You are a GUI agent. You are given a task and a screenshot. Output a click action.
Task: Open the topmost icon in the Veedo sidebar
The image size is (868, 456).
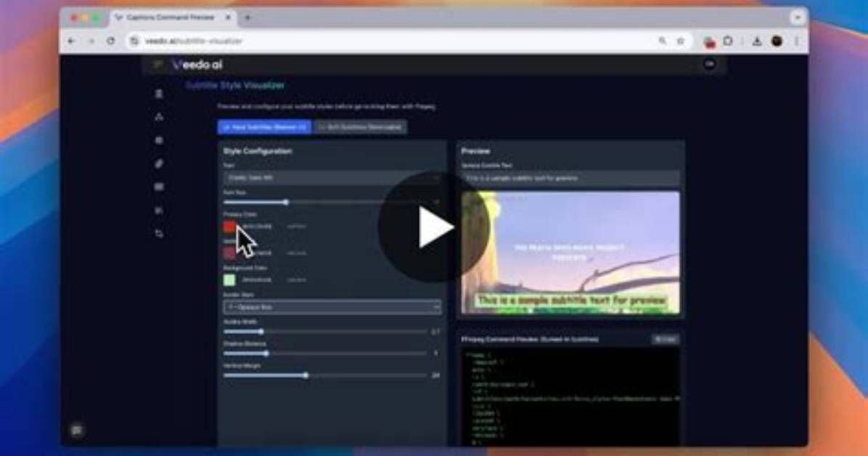(160, 94)
